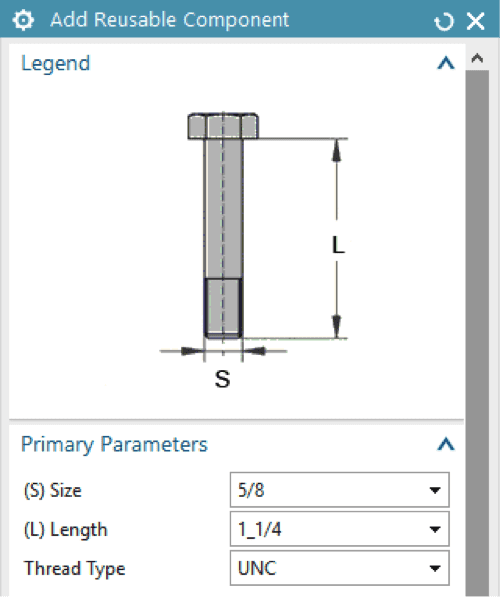This screenshot has height=597, width=500.
Task: Click the Primary Parameters section title
Action: [x=114, y=444]
